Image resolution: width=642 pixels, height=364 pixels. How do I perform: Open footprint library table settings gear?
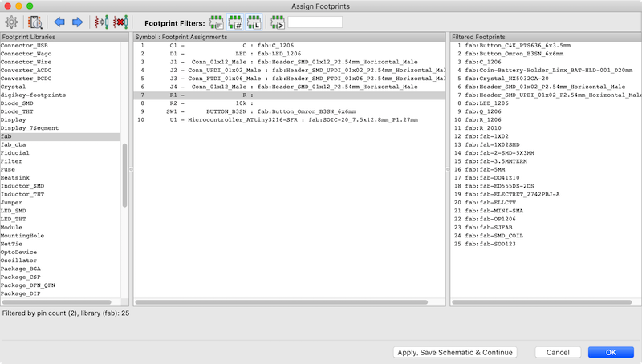point(11,22)
